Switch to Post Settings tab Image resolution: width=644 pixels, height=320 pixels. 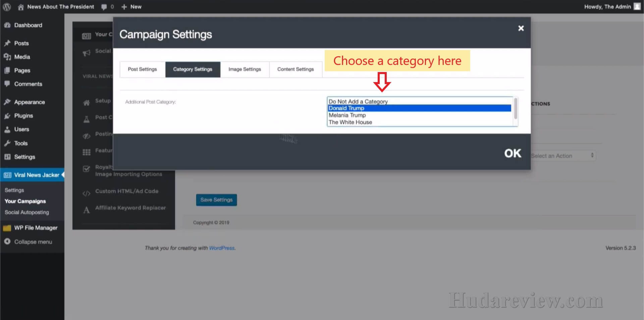tap(142, 69)
